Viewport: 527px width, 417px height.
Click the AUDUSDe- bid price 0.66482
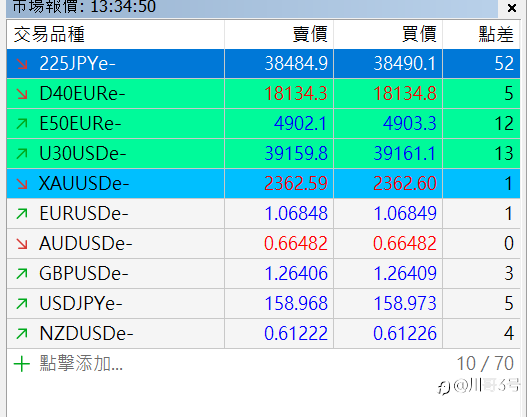pos(296,244)
